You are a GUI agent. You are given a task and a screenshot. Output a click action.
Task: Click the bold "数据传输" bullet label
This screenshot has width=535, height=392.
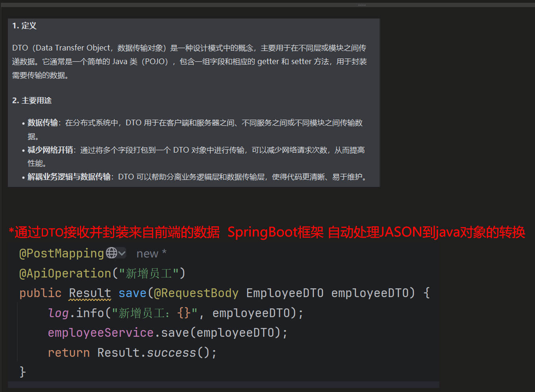click(43, 123)
